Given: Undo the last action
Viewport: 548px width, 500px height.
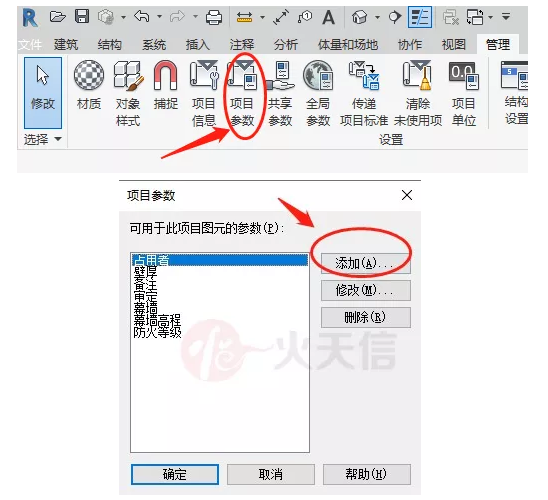Looking at the screenshot, I should (x=142, y=16).
